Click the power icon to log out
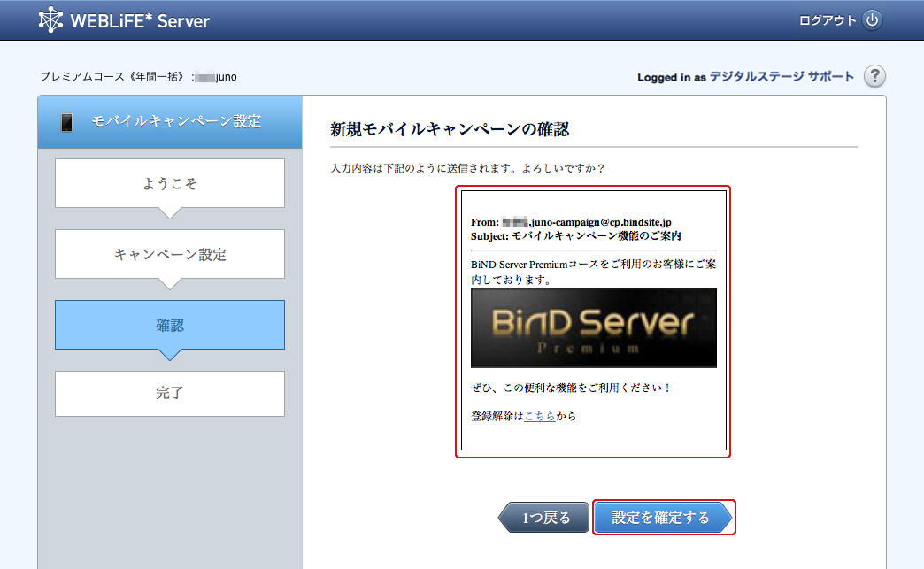Image resolution: width=924 pixels, height=569 pixels. [x=873, y=20]
